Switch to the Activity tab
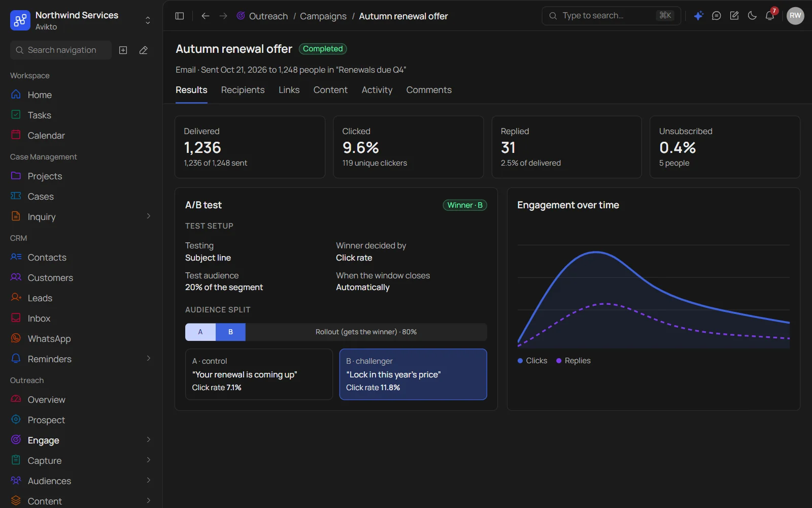The image size is (812, 508). (x=377, y=90)
